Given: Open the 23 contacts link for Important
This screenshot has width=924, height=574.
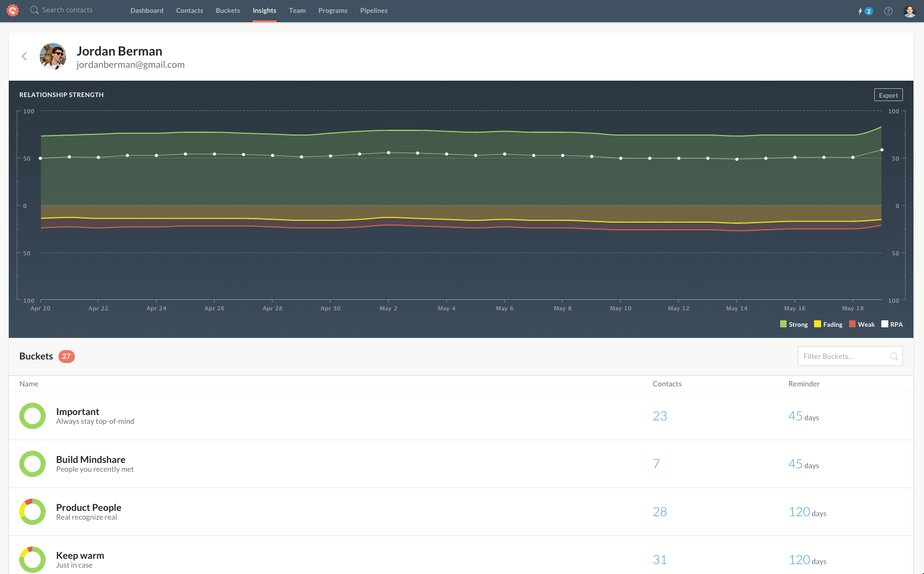Looking at the screenshot, I should pyautogui.click(x=660, y=416).
